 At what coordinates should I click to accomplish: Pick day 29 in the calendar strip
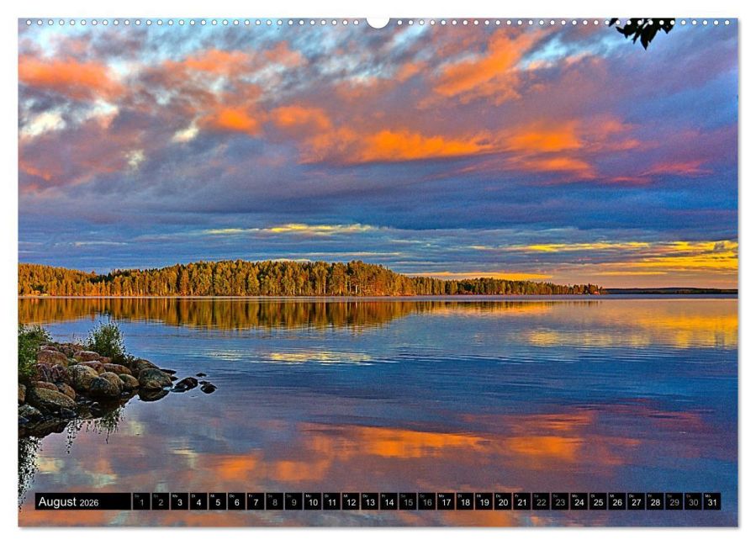coord(674,502)
